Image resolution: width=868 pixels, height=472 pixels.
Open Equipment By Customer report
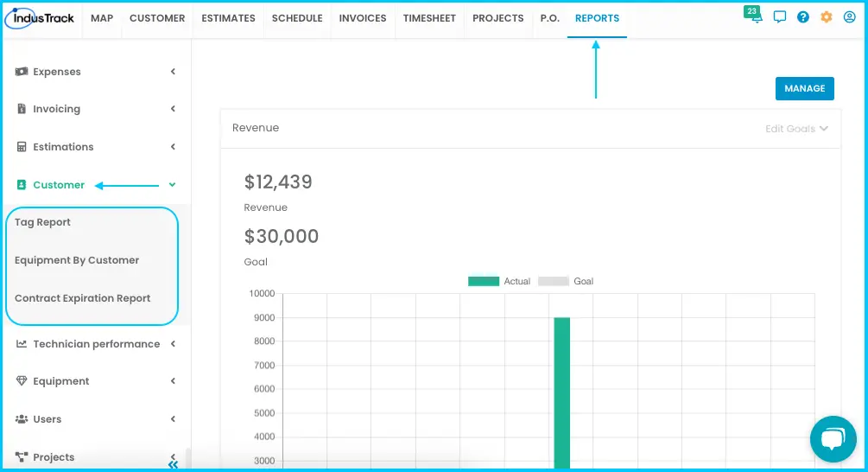tap(77, 260)
